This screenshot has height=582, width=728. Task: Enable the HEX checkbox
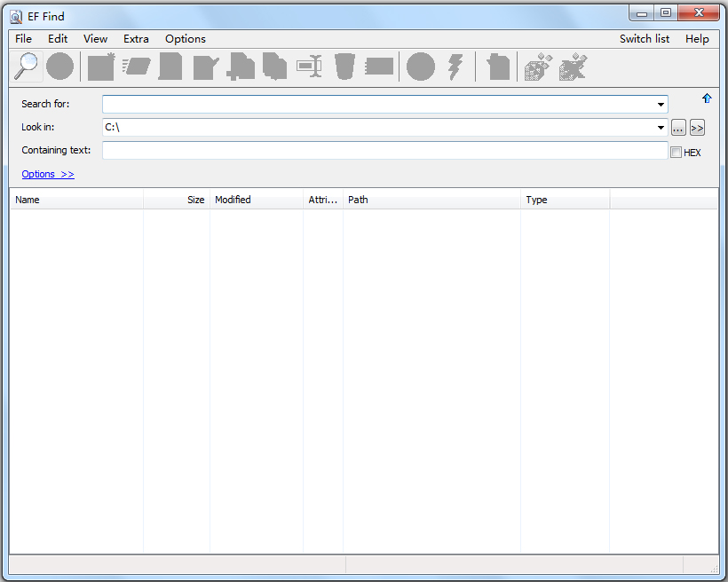[x=676, y=153]
